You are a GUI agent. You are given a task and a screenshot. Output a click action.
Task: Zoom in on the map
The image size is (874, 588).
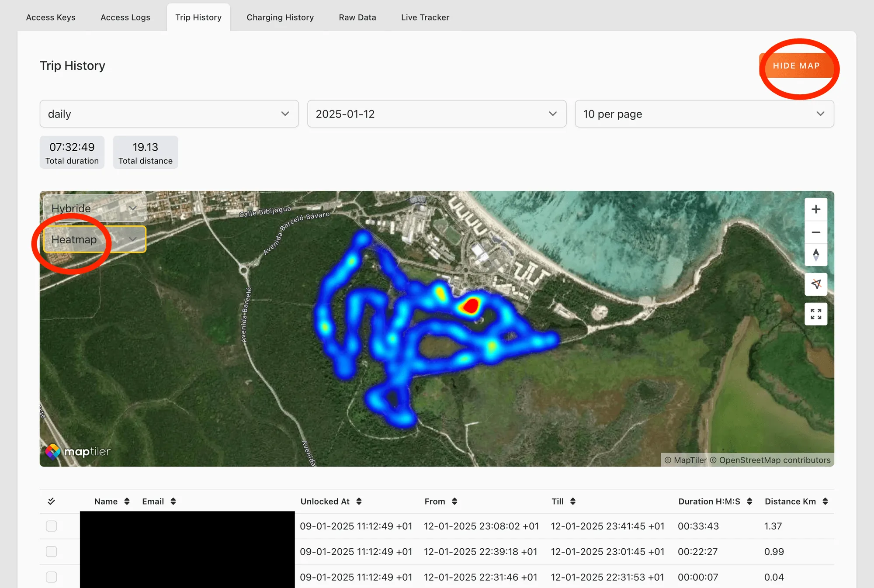click(815, 209)
